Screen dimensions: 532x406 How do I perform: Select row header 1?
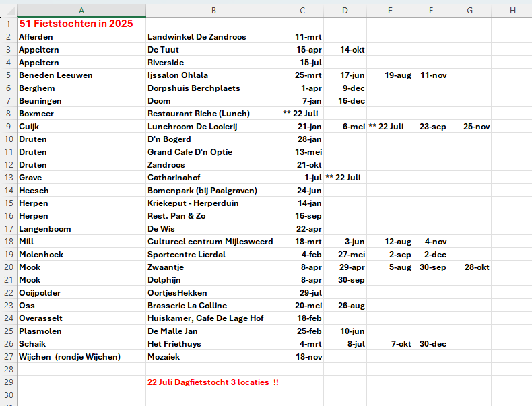tap(9, 24)
